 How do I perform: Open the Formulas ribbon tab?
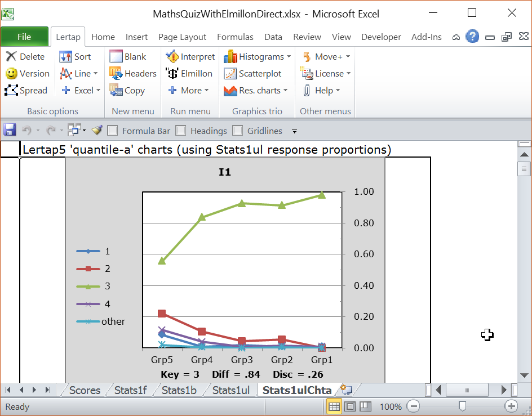pyautogui.click(x=235, y=37)
